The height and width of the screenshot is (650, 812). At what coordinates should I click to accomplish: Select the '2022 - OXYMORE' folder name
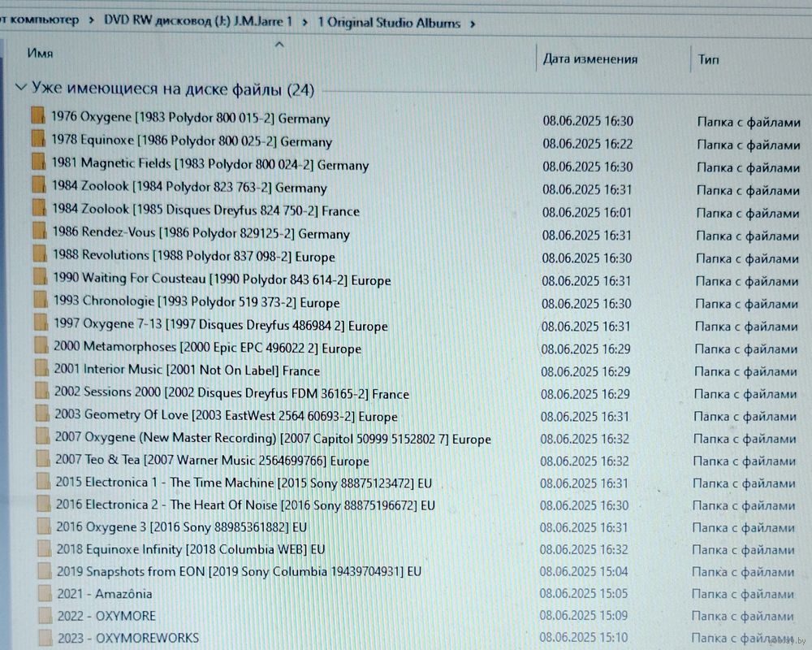click(x=106, y=616)
